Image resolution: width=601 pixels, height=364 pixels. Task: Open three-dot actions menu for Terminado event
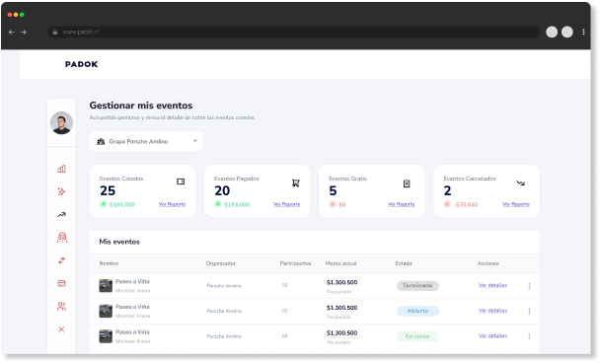point(529,286)
